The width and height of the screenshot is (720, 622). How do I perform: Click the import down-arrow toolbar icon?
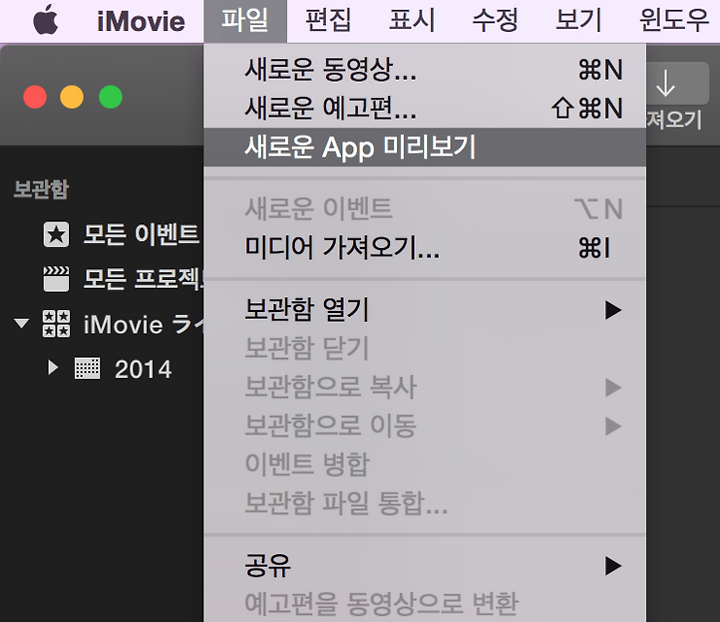[x=665, y=84]
